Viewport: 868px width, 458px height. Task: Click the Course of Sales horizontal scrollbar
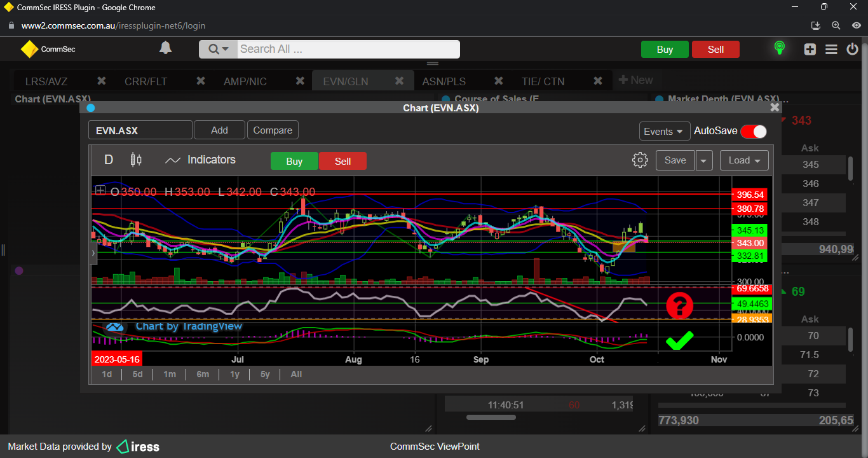pos(491,418)
